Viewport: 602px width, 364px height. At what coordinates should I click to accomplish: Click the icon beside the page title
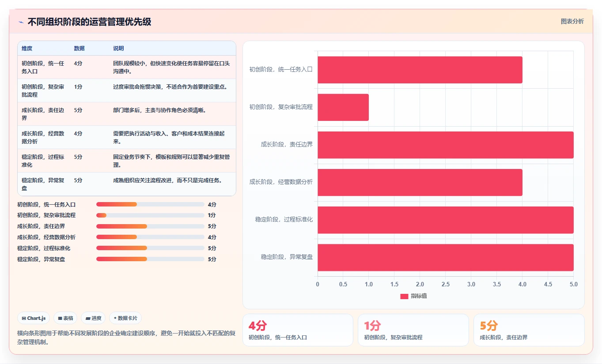click(21, 22)
